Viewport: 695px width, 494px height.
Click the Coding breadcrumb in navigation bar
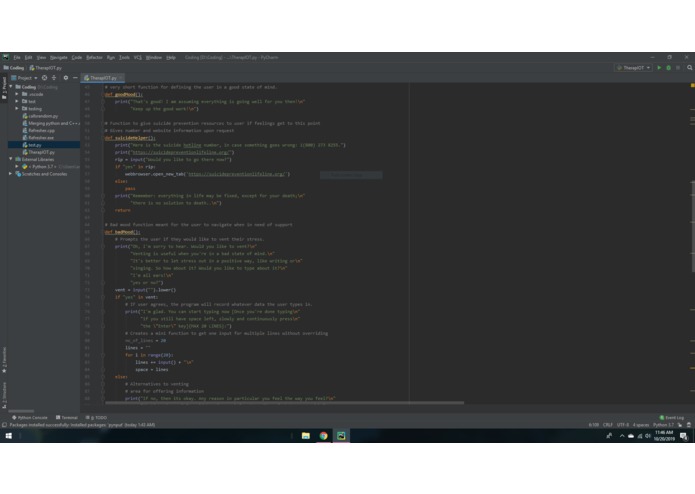coord(14,68)
